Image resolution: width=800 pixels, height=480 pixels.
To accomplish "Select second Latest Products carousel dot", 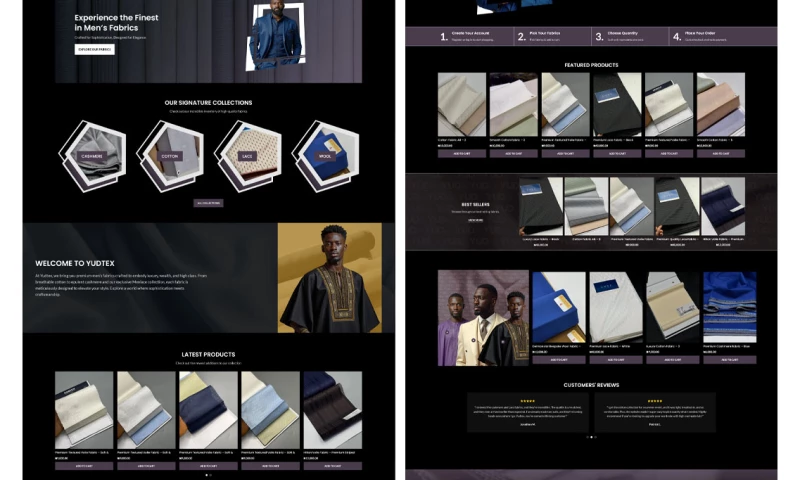I will click(x=210, y=475).
